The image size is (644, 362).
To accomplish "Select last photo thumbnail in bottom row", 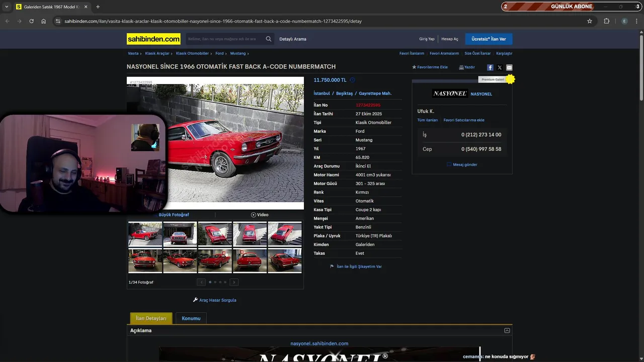I will coord(285,260).
